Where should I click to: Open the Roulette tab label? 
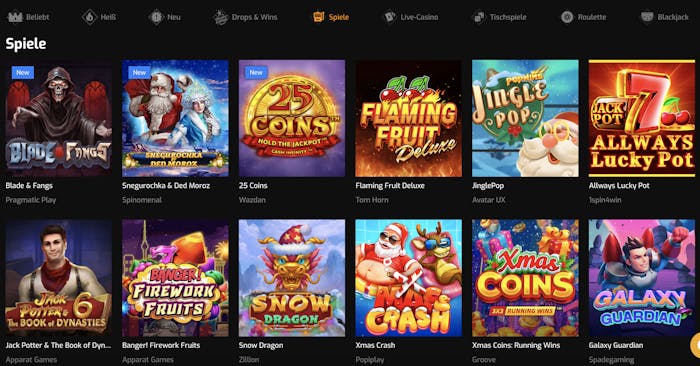592,17
